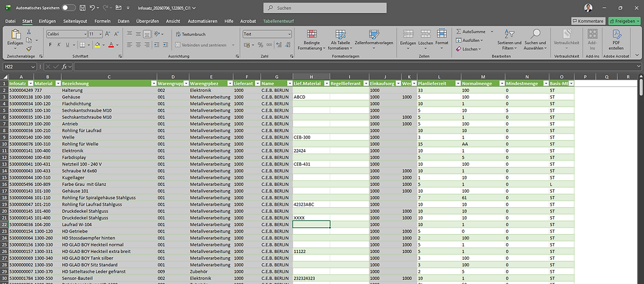
Task: Toggle Automatisches Speichern switch
Action: pyautogui.click(x=68, y=8)
